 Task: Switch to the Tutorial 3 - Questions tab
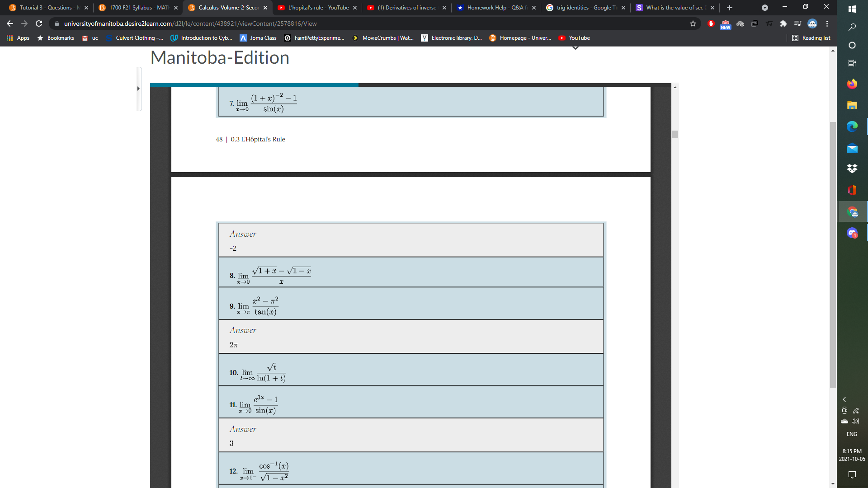(45, 8)
